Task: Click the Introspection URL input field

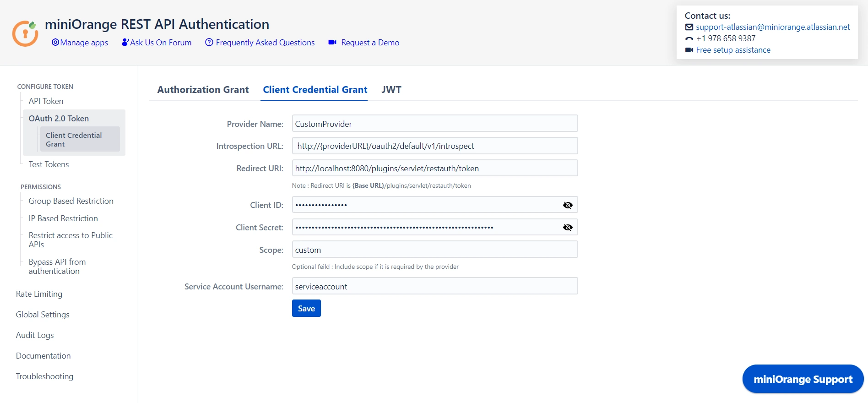Action: coord(435,146)
